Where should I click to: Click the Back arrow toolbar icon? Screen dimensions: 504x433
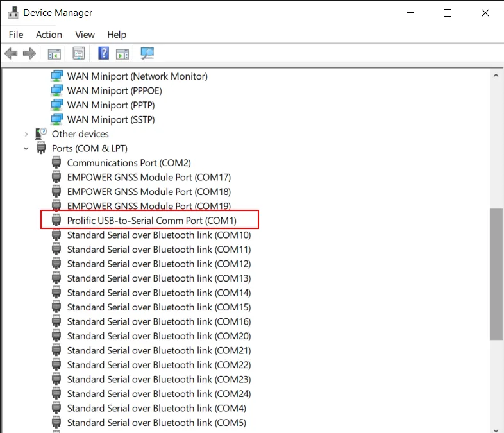tap(12, 53)
